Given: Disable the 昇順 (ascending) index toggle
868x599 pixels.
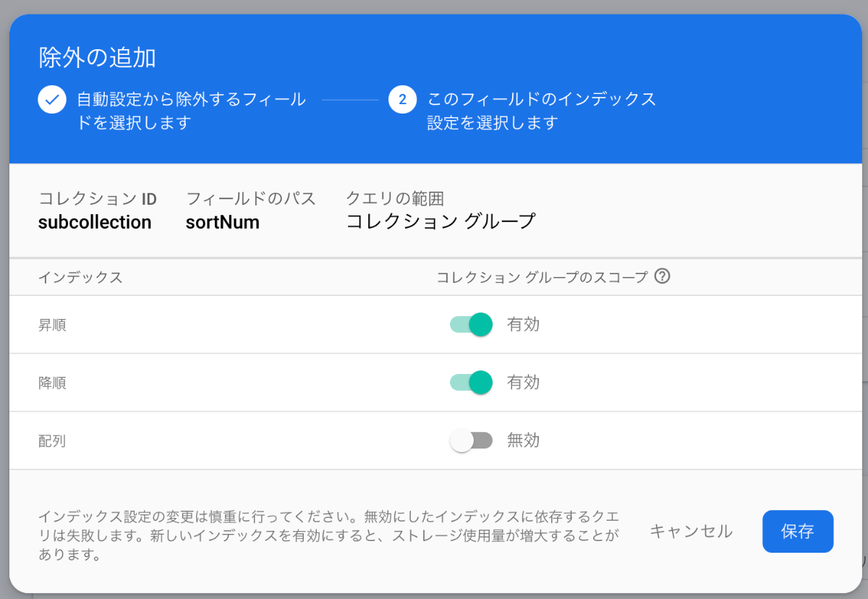Looking at the screenshot, I should [472, 324].
